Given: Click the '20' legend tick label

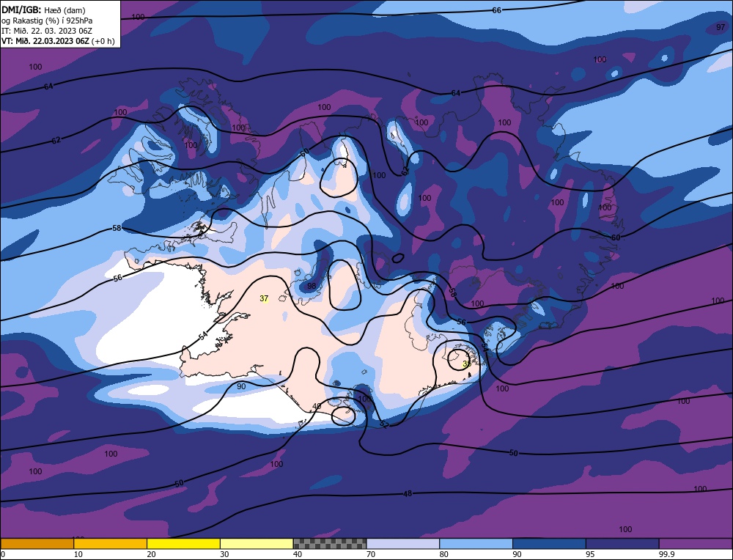Looking at the screenshot, I should 151,554.
